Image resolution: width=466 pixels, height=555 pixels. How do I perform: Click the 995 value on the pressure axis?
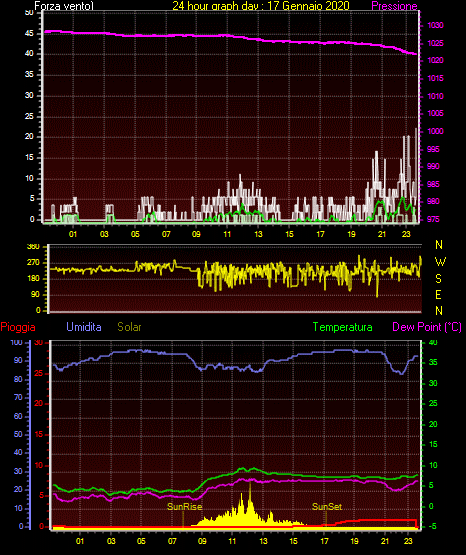(x=433, y=149)
